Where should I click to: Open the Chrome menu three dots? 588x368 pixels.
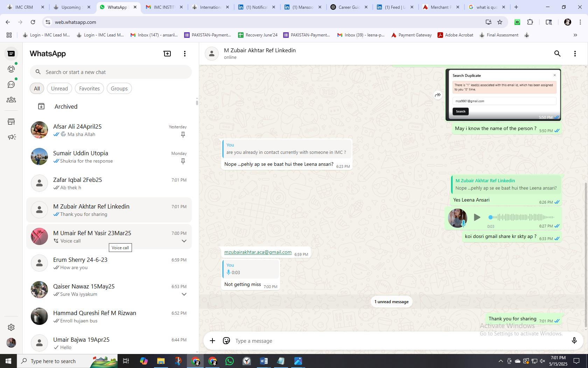tap(580, 22)
